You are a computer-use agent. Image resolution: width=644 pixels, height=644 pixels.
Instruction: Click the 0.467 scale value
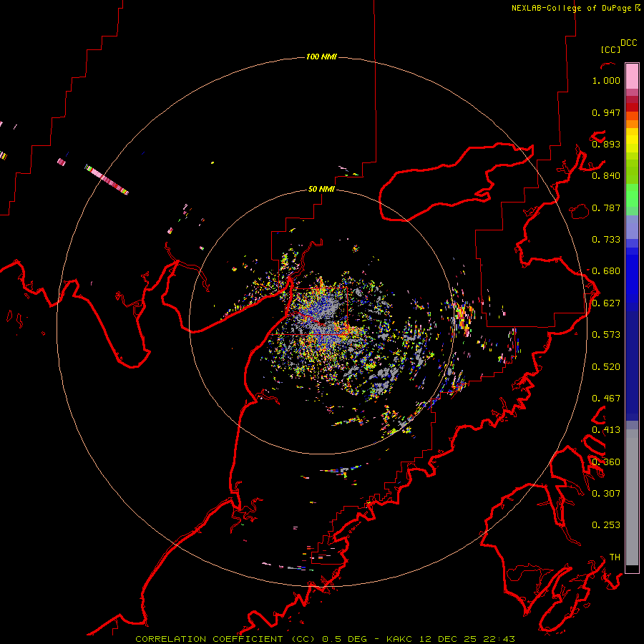click(606, 399)
